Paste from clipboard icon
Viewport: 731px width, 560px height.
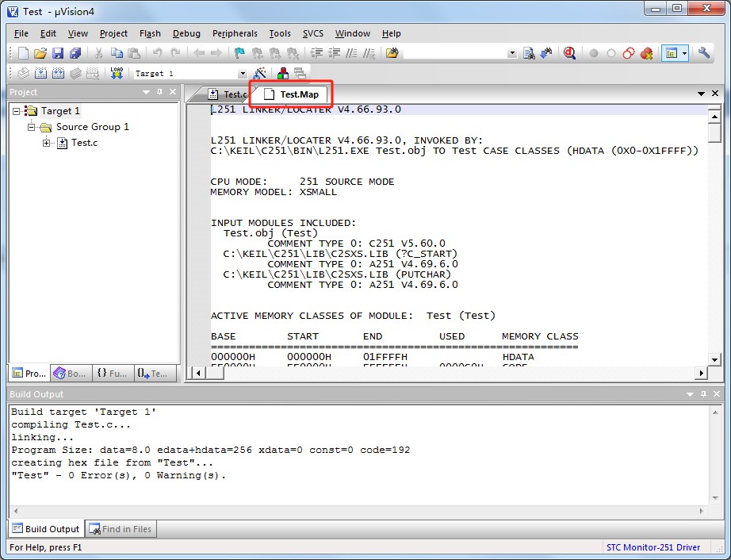tap(134, 53)
